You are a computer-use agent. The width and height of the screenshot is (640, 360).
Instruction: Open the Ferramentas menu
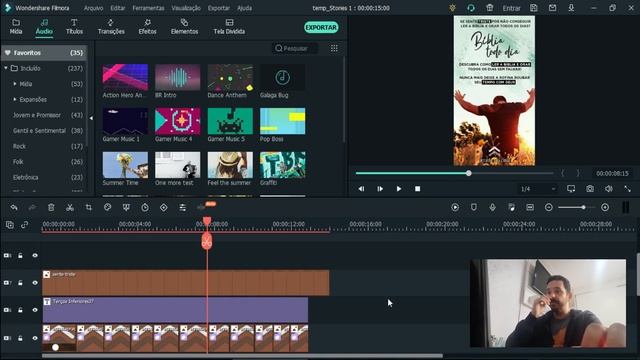(148, 8)
